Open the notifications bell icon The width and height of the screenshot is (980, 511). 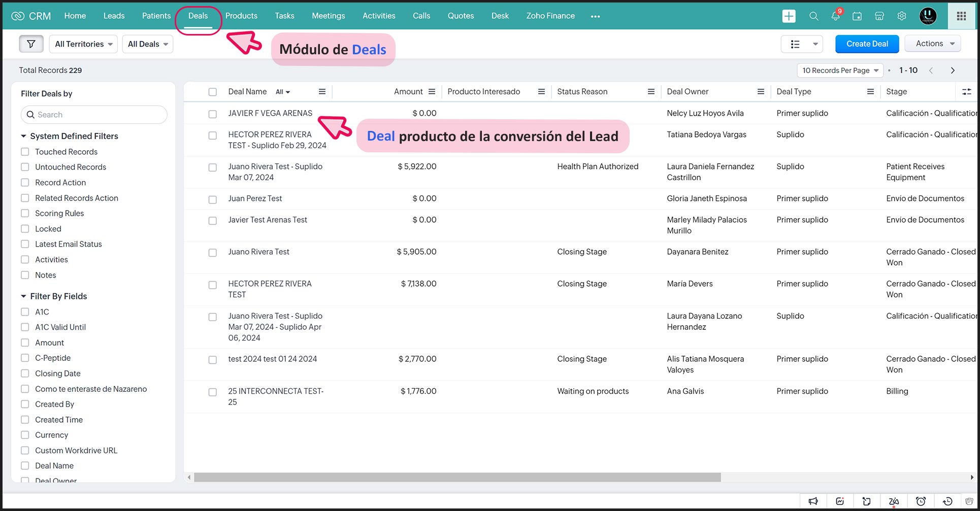click(835, 16)
